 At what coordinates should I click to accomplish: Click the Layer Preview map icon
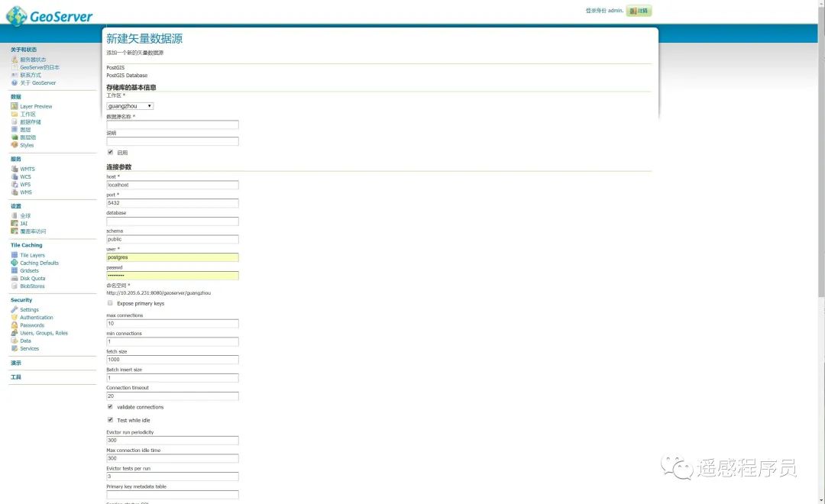[x=15, y=106]
